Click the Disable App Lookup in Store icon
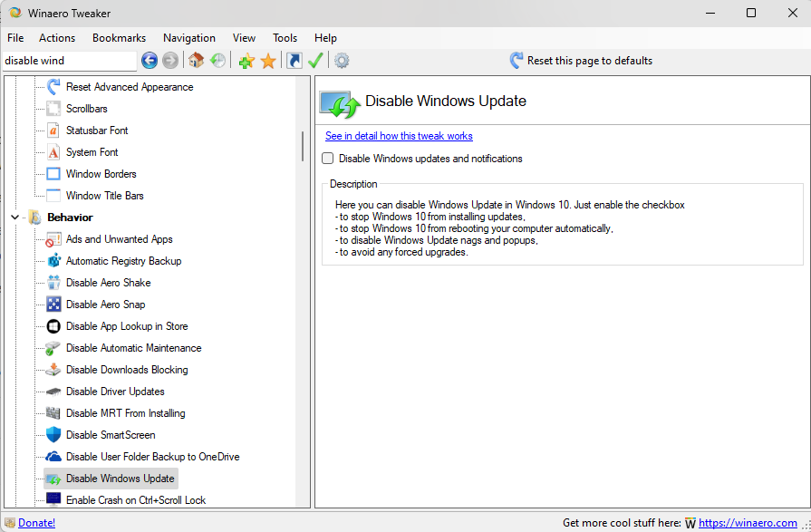Viewport: 811px width, 532px height. (53, 326)
